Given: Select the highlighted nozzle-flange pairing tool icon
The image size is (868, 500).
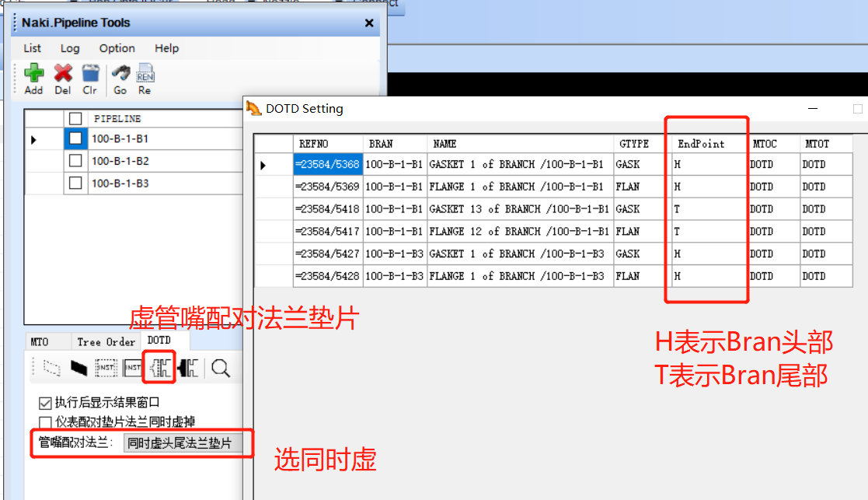Looking at the screenshot, I should pyautogui.click(x=159, y=366).
